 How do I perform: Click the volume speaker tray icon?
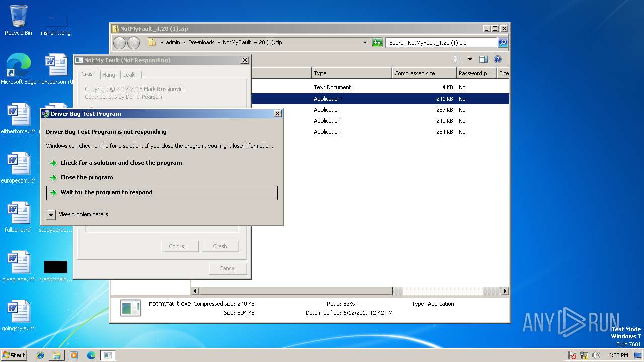(596, 355)
